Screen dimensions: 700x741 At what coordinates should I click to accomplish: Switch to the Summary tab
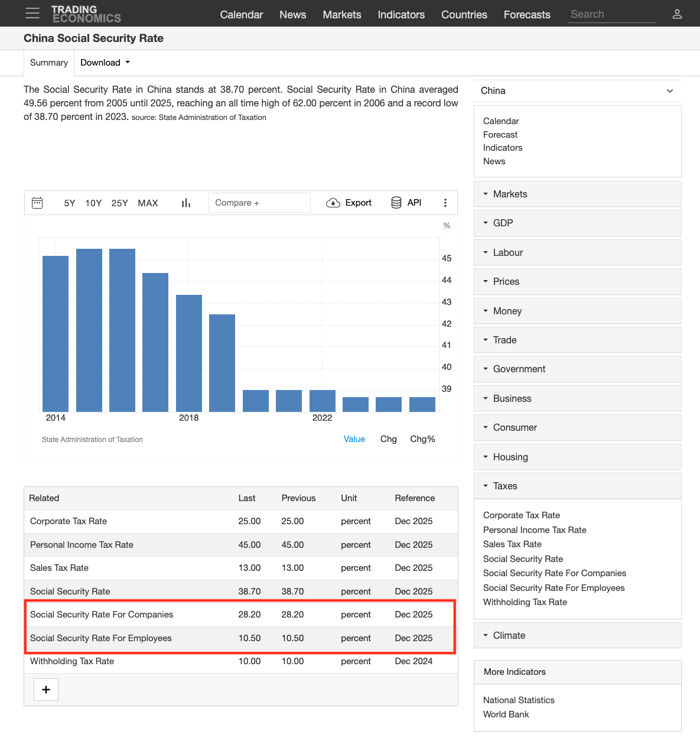[x=49, y=63]
